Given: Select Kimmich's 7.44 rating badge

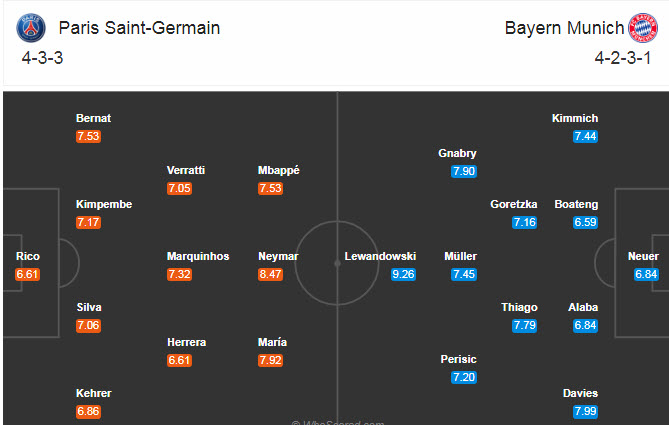Looking at the screenshot, I should (x=585, y=136).
